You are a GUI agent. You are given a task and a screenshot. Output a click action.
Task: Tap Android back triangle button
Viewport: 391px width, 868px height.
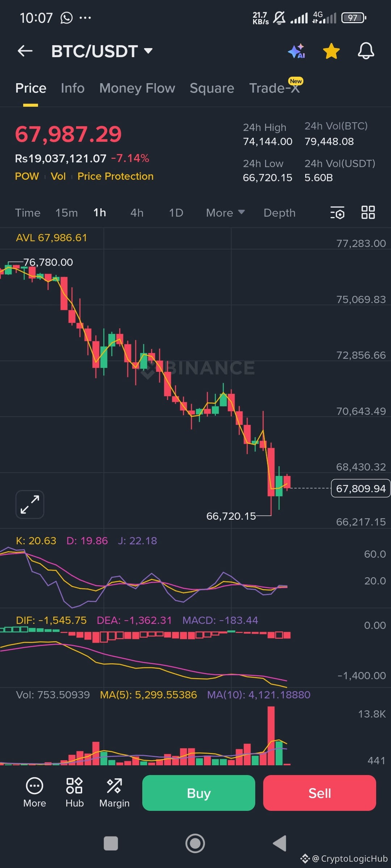coord(280,843)
